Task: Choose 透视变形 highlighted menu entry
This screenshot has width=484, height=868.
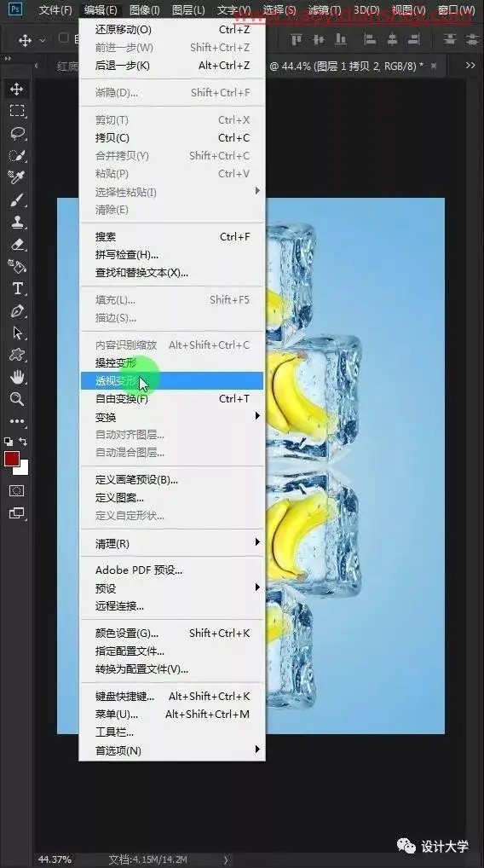Action: click(172, 380)
